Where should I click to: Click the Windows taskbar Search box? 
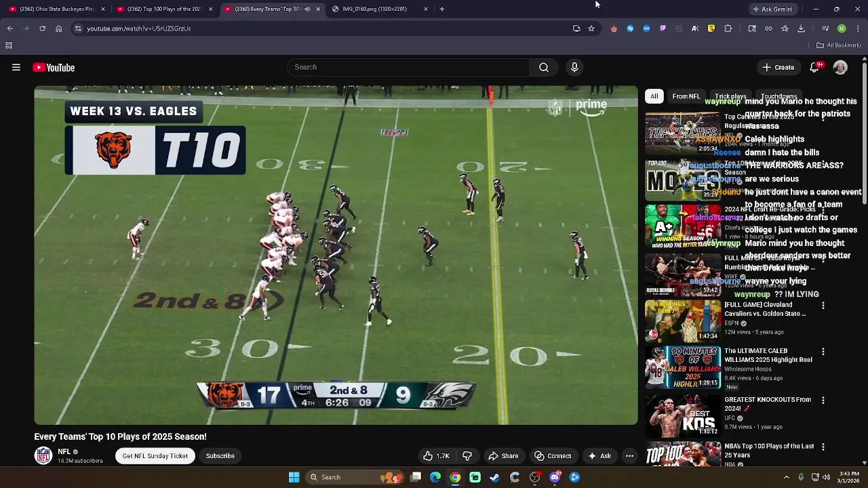(354, 477)
